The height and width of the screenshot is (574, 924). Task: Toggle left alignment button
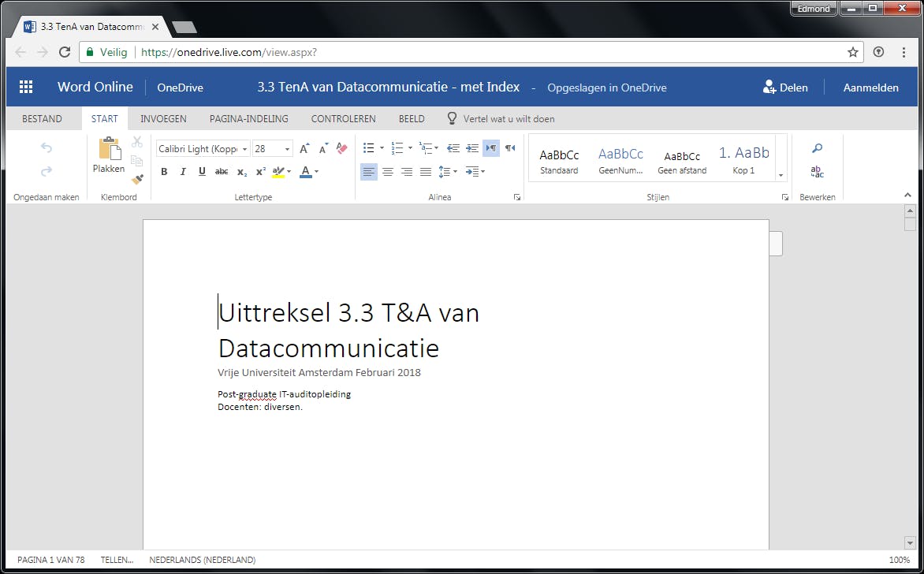click(369, 172)
